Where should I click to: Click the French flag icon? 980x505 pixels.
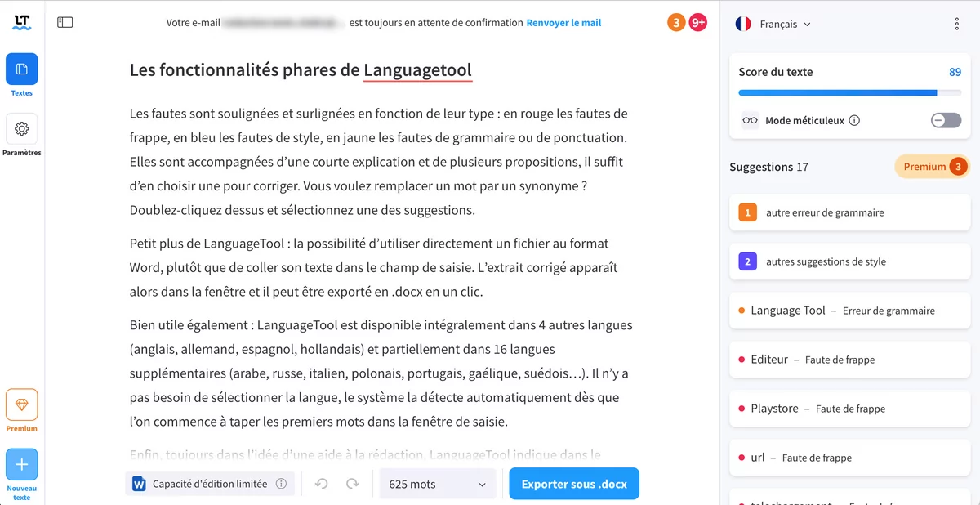tap(743, 24)
